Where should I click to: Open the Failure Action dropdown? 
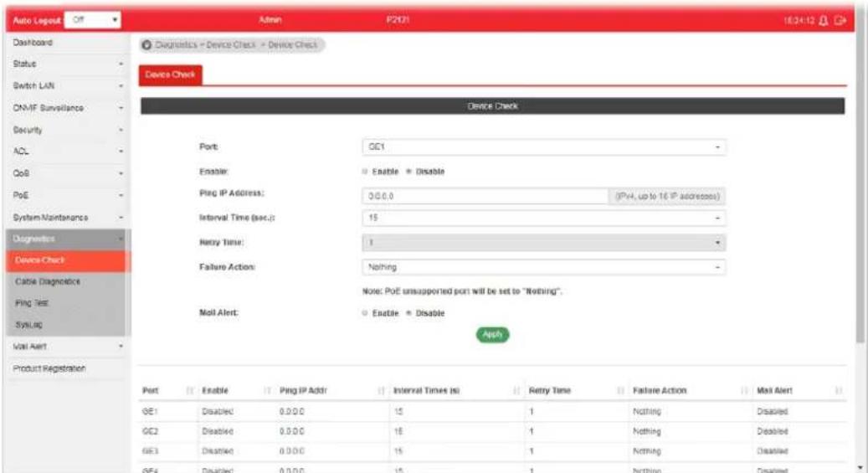coord(543,267)
